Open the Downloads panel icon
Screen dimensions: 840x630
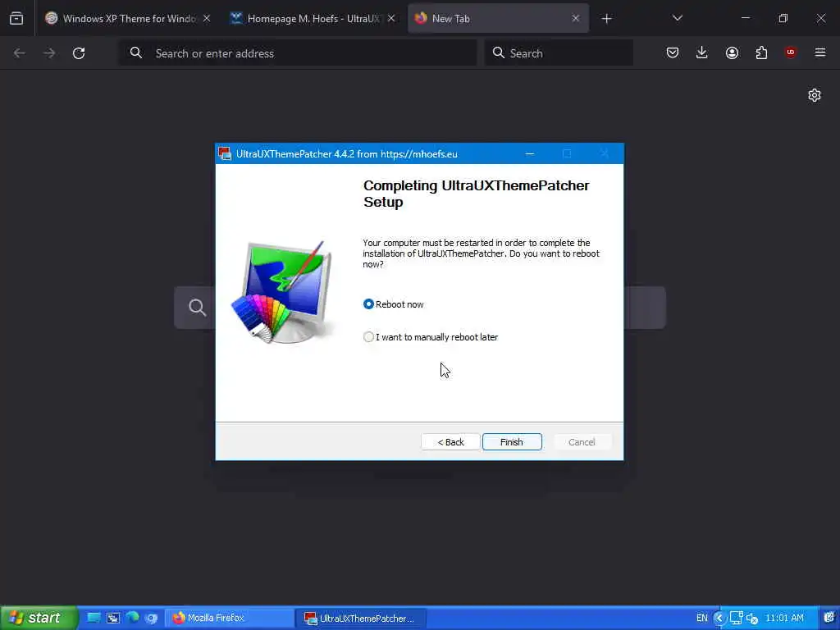click(702, 52)
